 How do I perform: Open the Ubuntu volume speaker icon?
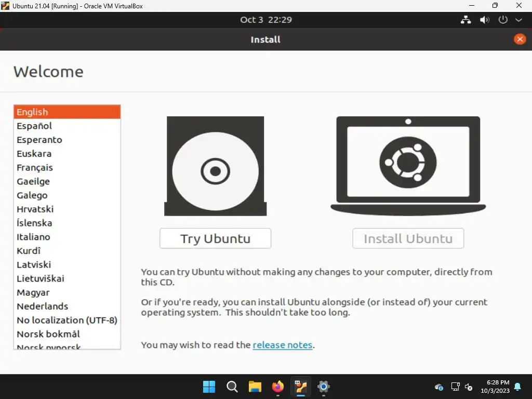pos(485,20)
